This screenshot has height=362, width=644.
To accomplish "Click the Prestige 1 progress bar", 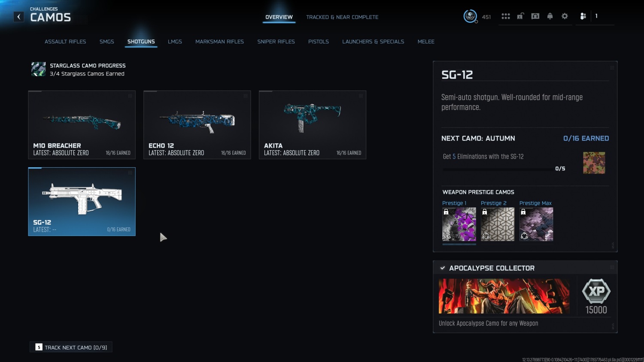I will (459, 244).
